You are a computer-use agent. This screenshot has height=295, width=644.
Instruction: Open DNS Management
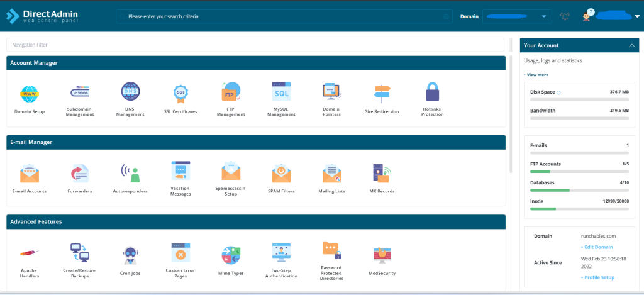click(x=130, y=92)
